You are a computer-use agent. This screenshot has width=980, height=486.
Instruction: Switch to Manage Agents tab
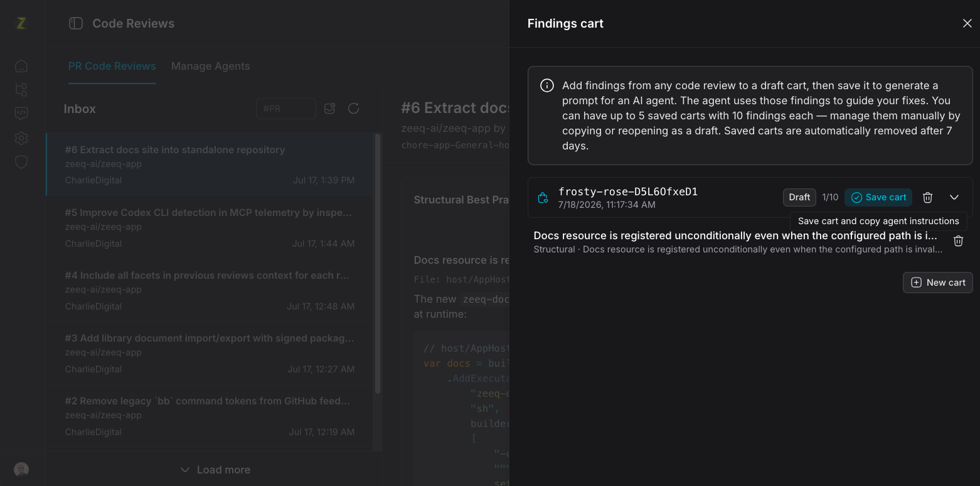point(210,66)
